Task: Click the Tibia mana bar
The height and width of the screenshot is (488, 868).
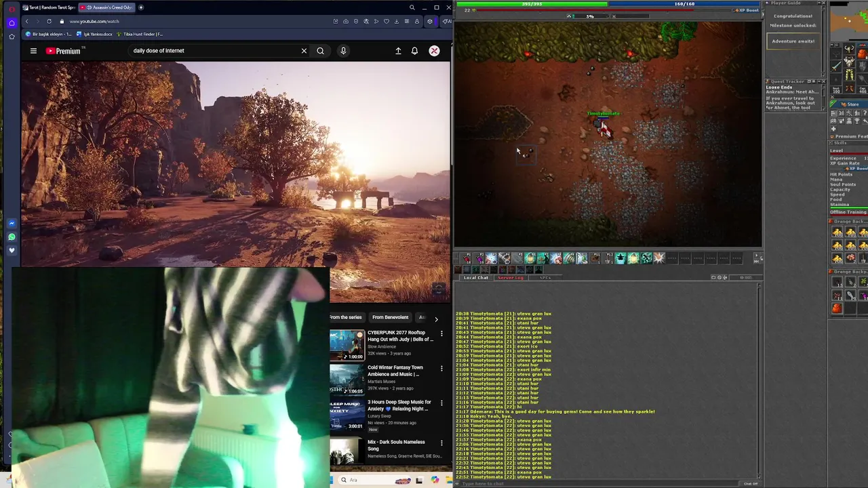Action: click(684, 4)
